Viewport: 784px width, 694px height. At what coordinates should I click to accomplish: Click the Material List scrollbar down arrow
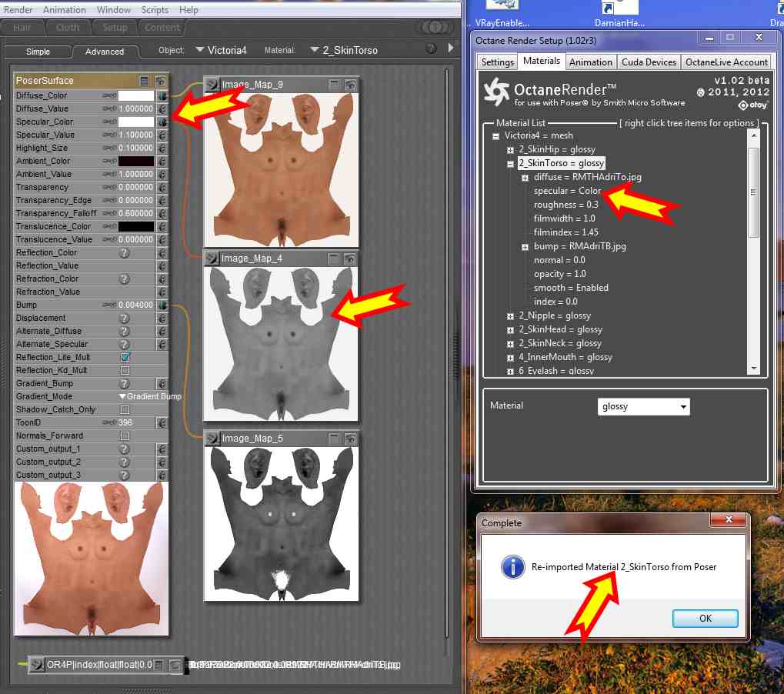pos(753,369)
